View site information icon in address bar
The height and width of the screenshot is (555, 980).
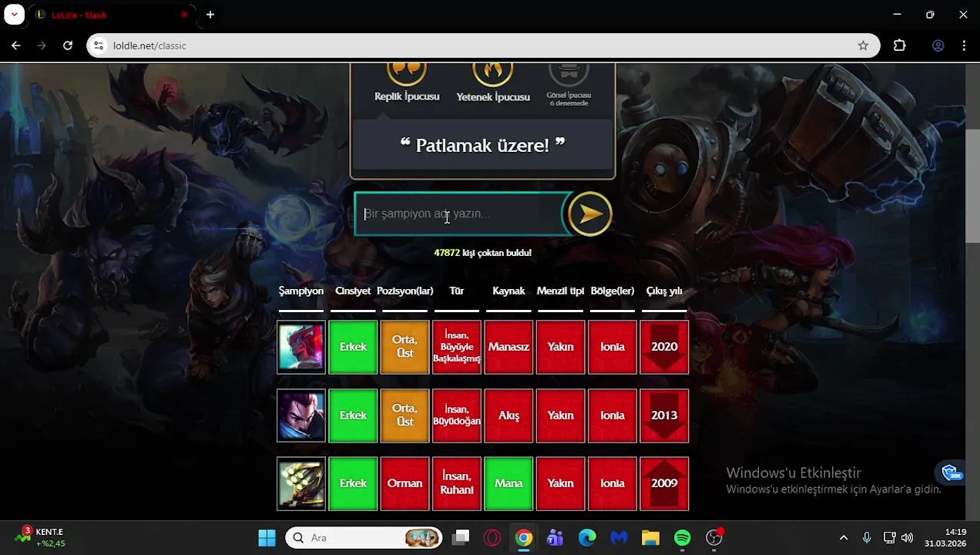pyautogui.click(x=99, y=45)
